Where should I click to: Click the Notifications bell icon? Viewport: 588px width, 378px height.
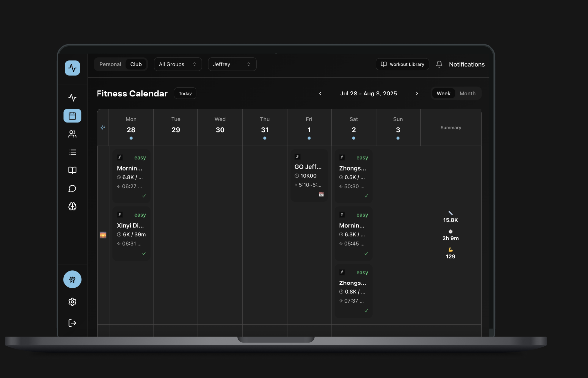coord(439,64)
